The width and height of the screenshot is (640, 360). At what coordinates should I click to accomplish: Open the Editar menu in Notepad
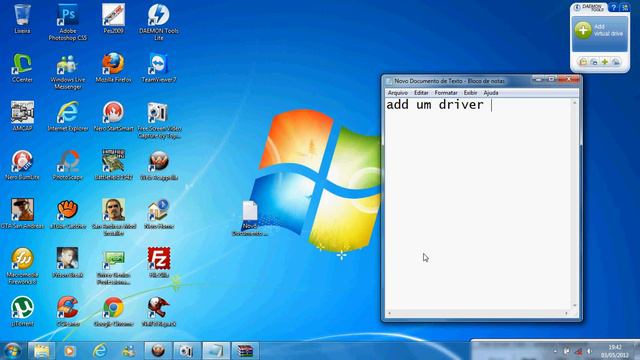click(x=421, y=93)
